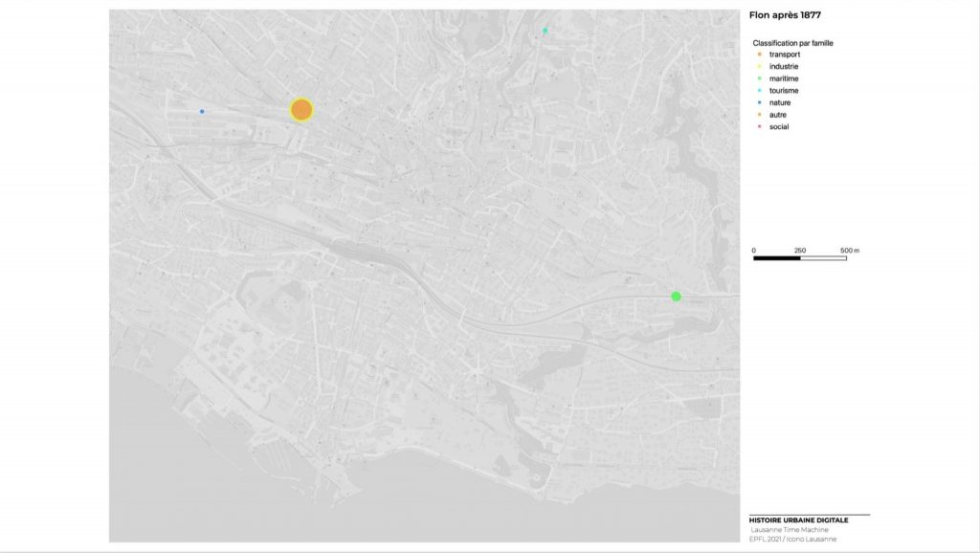Image resolution: width=980 pixels, height=553 pixels.
Task: Click the 'nature' legend label
Action: (x=780, y=102)
